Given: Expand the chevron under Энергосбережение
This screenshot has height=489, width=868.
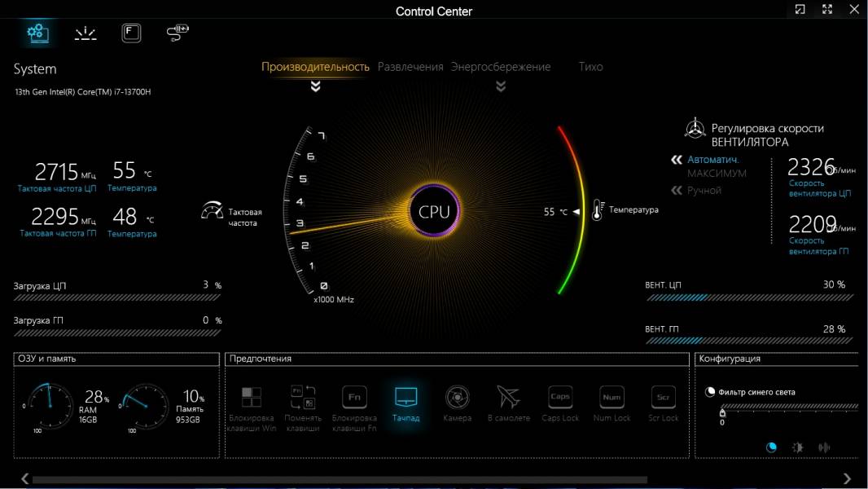Looking at the screenshot, I should pos(501,86).
